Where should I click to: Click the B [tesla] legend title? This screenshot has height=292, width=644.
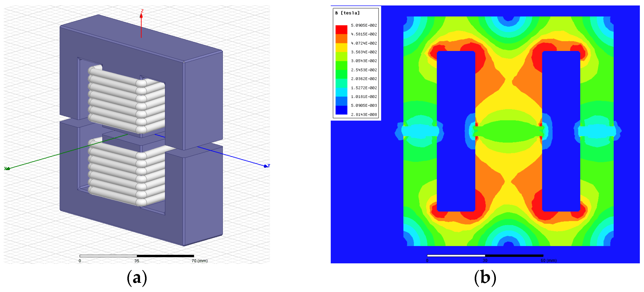coord(348,13)
